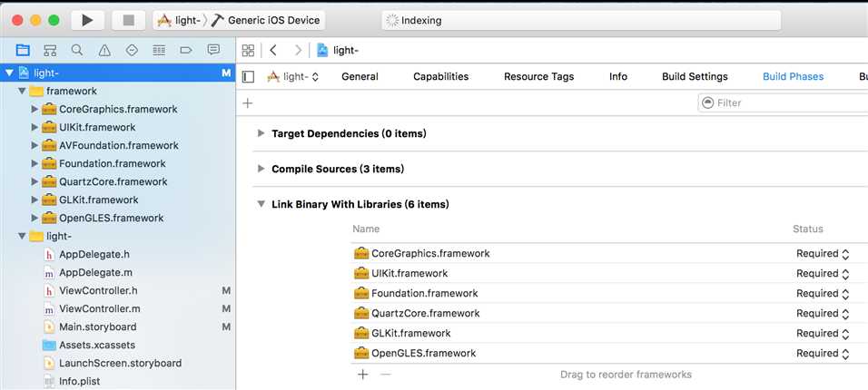The width and height of the screenshot is (868, 390).
Task: Select GLKit.framework row in libraries list
Action: tap(609, 333)
